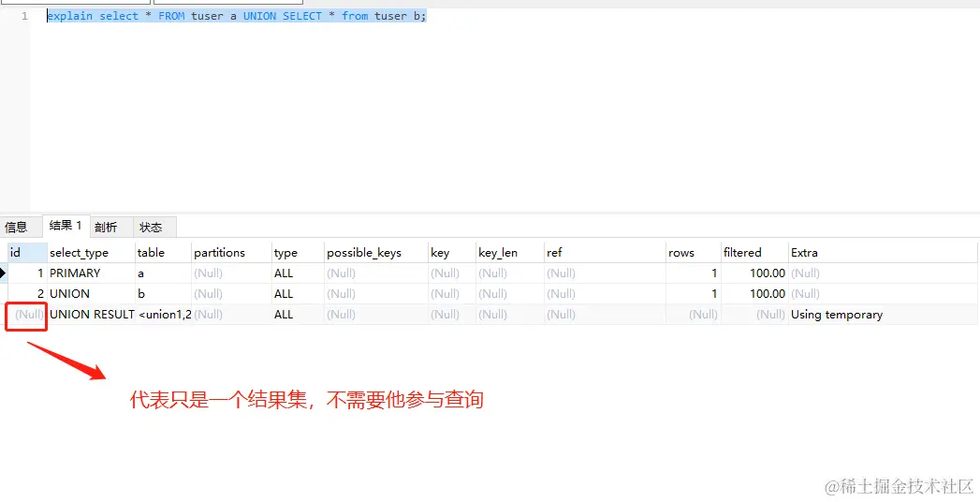The image size is (980, 502).
Task: Click the Extra column header
Action: point(883,253)
